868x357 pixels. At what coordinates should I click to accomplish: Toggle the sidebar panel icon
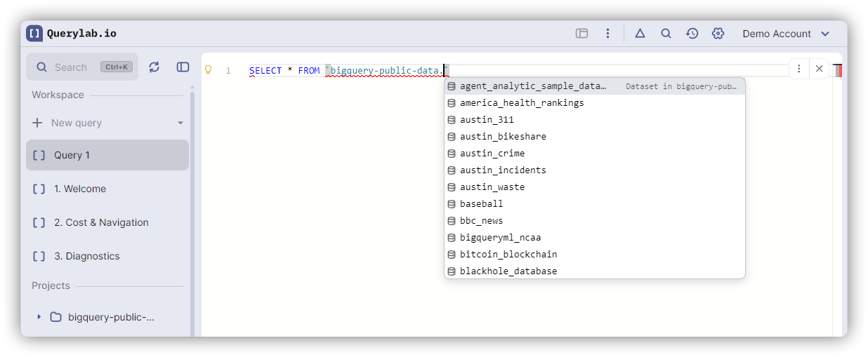pos(183,67)
